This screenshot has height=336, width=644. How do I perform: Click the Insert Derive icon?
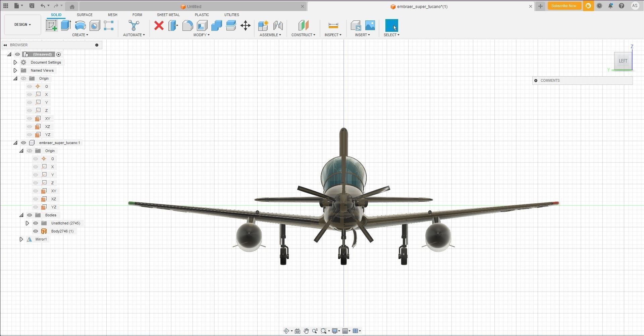[356, 25]
